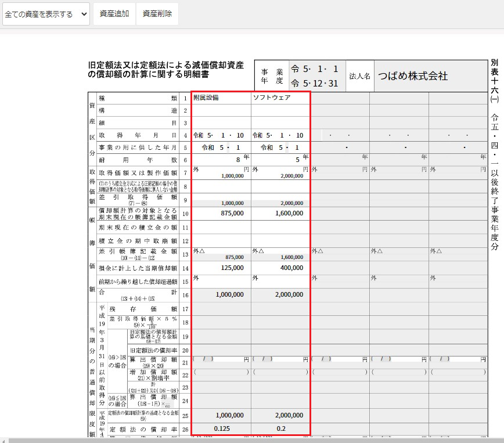Select the ソフトウェア asset type cell

coord(280,98)
